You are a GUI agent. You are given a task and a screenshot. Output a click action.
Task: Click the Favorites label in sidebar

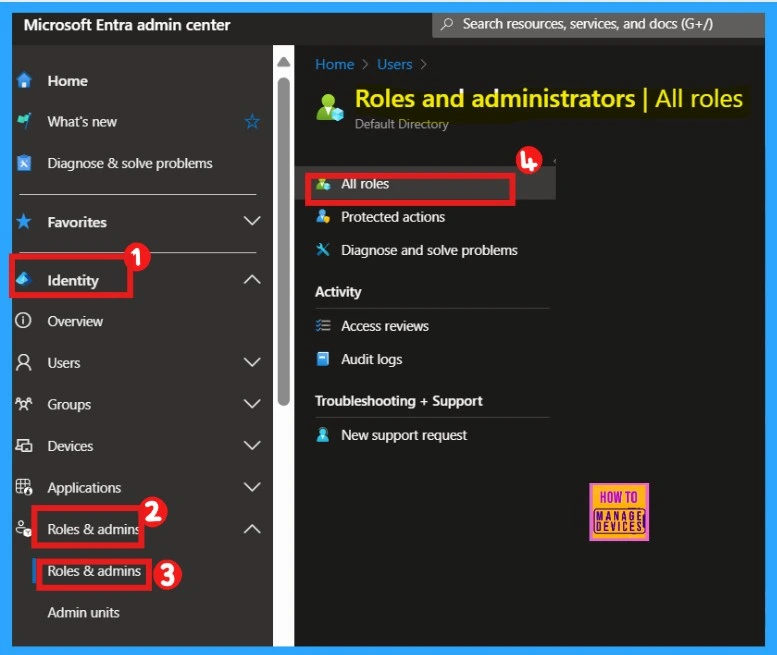(77, 222)
